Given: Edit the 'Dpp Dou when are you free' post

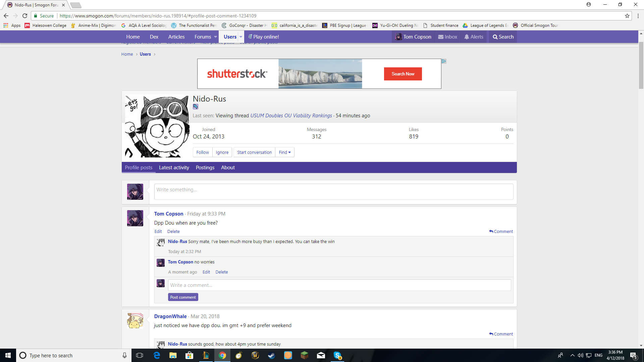Looking at the screenshot, I should (x=158, y=232).
